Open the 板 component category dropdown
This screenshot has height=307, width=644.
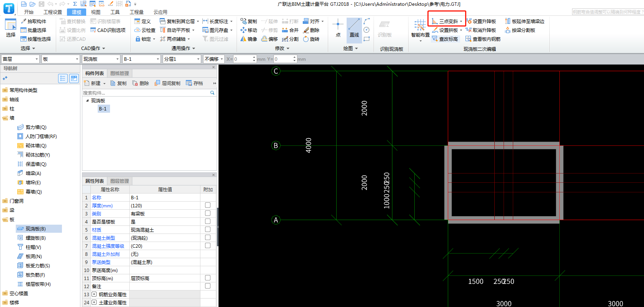click(60, 59)
